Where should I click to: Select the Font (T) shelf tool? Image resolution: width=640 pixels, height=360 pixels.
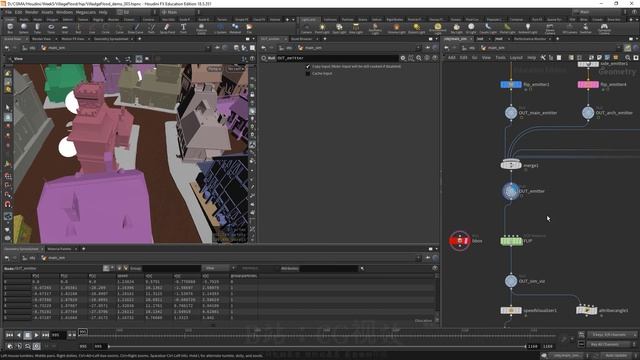[x=183, y=28]
